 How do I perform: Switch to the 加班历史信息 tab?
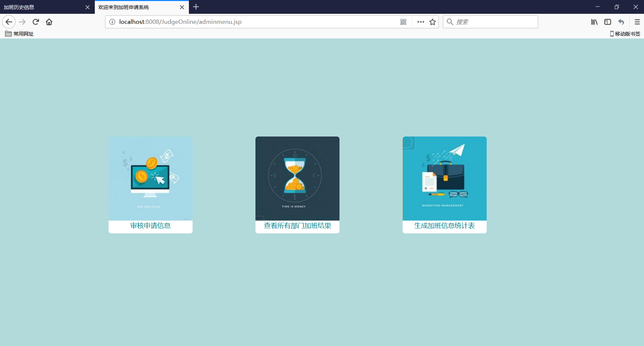coord(47,7)
